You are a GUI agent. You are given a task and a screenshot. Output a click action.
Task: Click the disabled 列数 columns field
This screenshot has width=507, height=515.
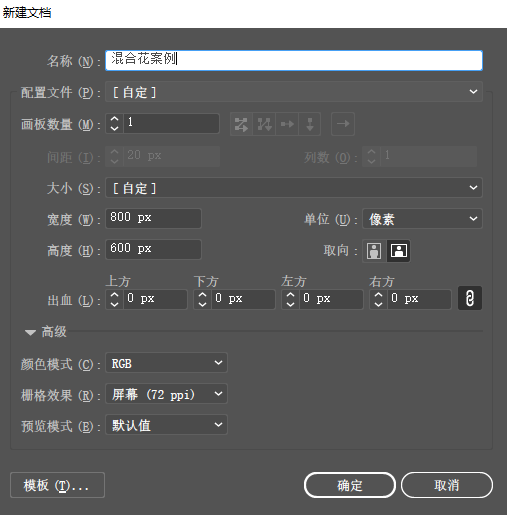(429, 156)
